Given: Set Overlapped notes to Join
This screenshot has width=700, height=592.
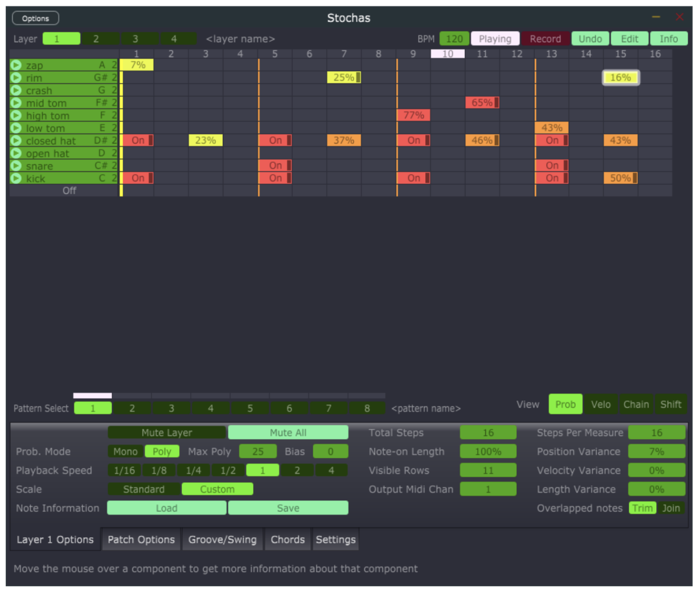Looking at the screenshot, I should point(671,508).
